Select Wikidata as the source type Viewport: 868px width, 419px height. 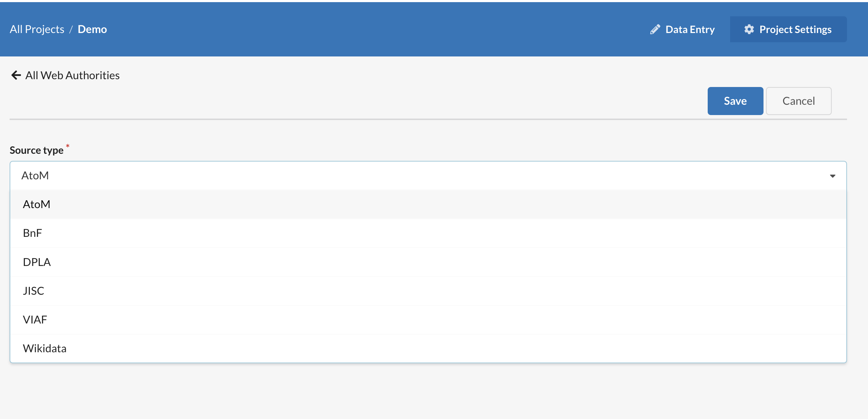[x=428, y=348]
